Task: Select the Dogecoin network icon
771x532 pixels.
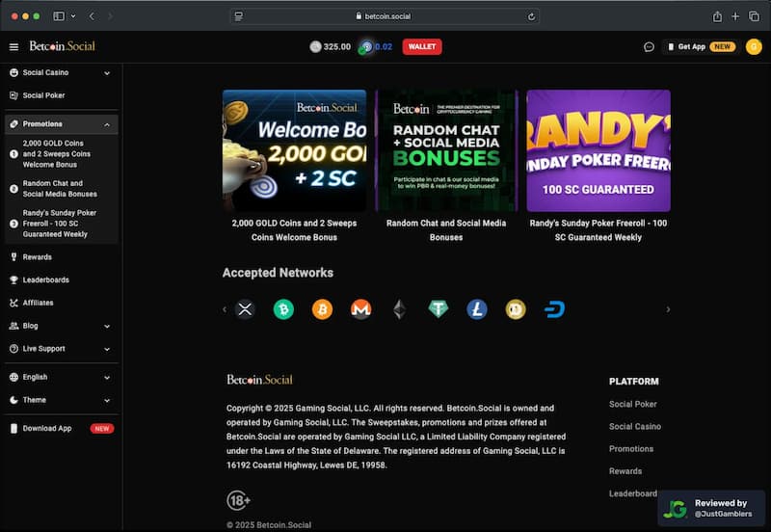Action: point(516,309)
